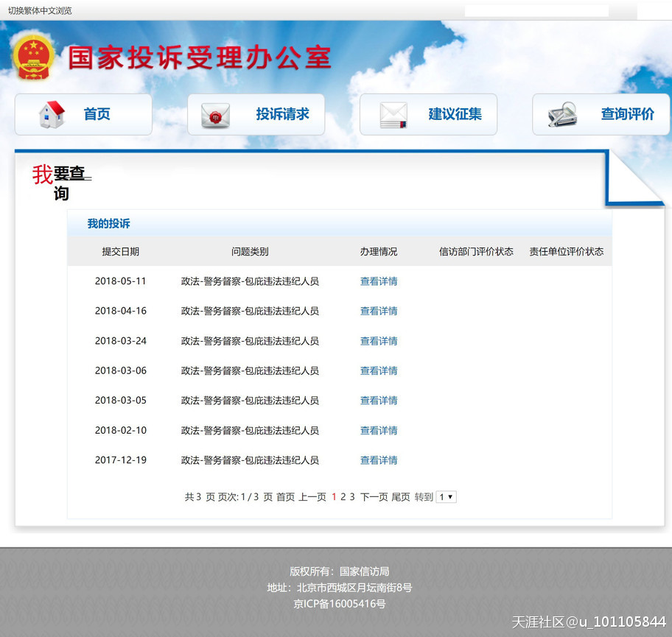Click the date cell 2018-03-05
The height and width of the screenshot is (637, 672).
[x=120, y=400]
